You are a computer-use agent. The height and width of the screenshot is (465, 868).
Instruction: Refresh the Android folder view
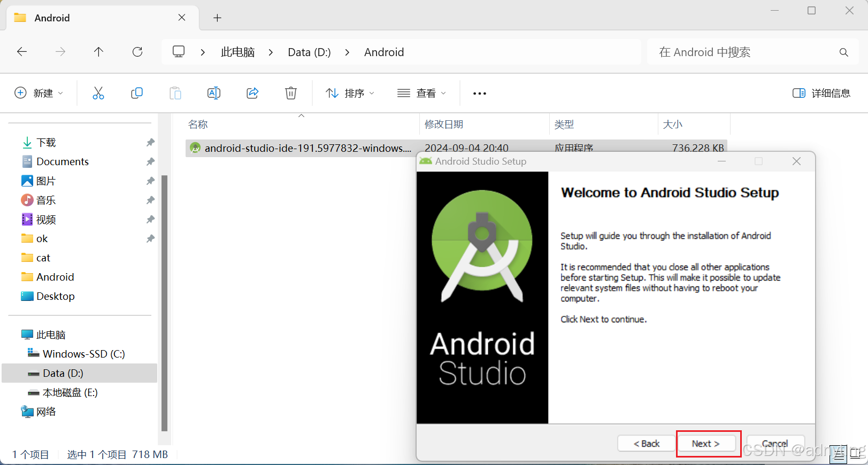[137, 52]
